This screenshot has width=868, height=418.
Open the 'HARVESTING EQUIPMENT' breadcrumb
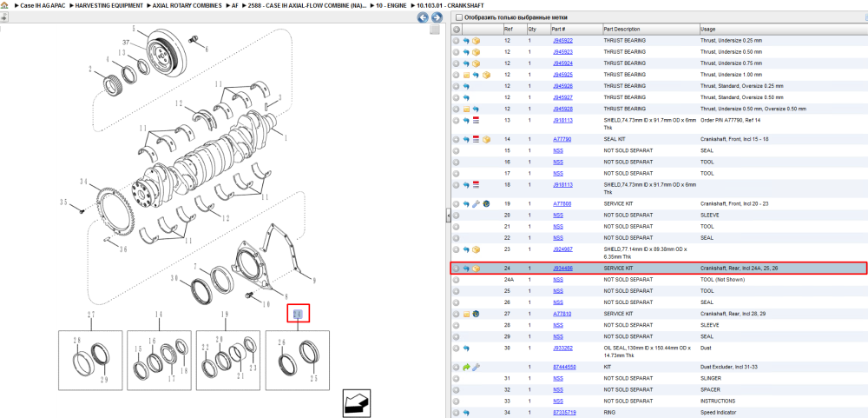[x=109, y=5]
